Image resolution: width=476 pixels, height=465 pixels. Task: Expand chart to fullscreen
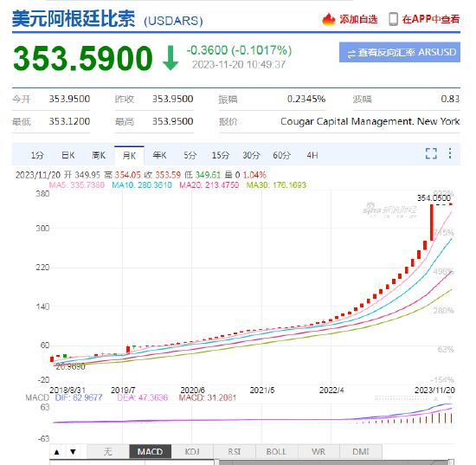click(431, 153)
